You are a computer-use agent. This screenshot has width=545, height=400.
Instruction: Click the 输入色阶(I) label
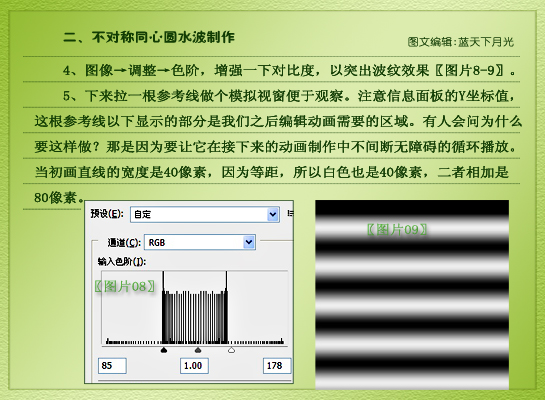point(122,261)
